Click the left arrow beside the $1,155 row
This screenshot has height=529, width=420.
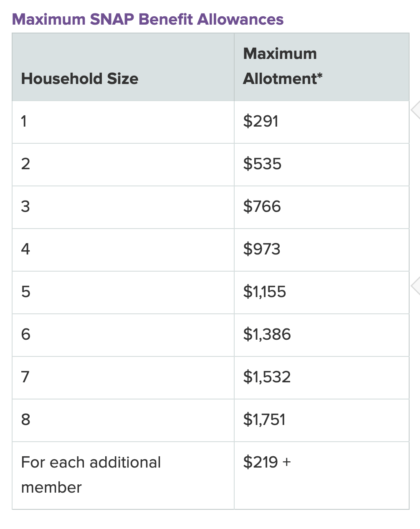pyautogui.click(x=415, y=286)
